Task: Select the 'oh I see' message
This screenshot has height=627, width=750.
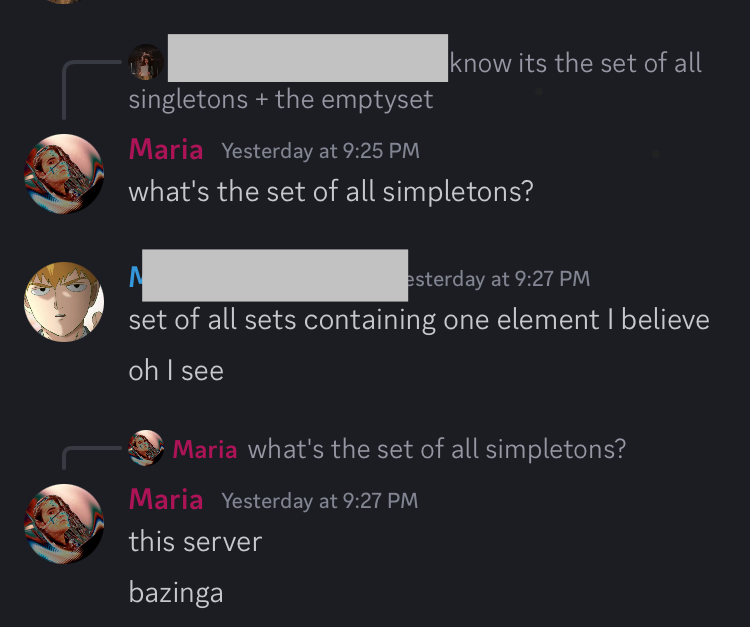Action: (176, 371)
